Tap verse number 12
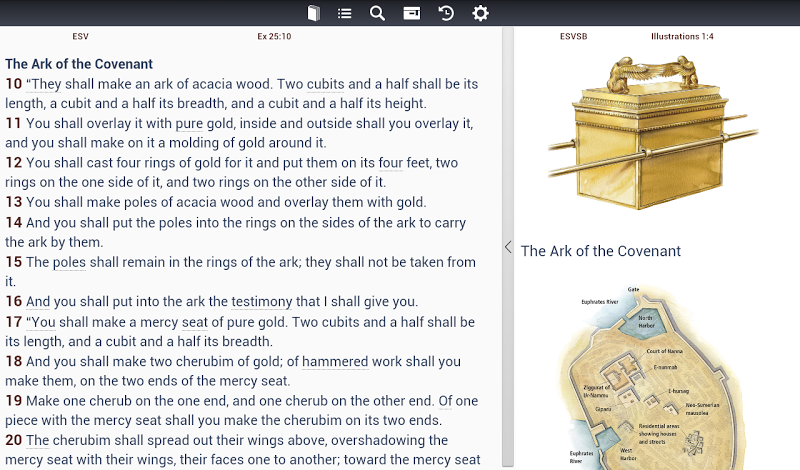800x470 pixels. [14, 163]
